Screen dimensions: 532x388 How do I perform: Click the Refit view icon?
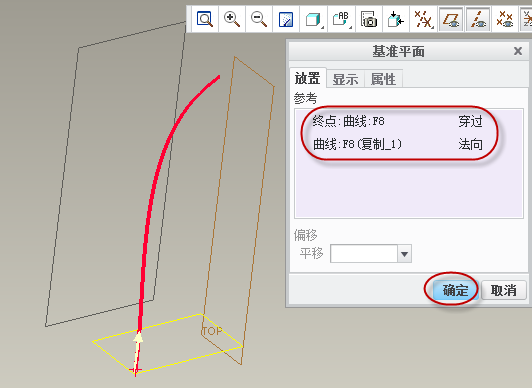[x=205, y=19]
